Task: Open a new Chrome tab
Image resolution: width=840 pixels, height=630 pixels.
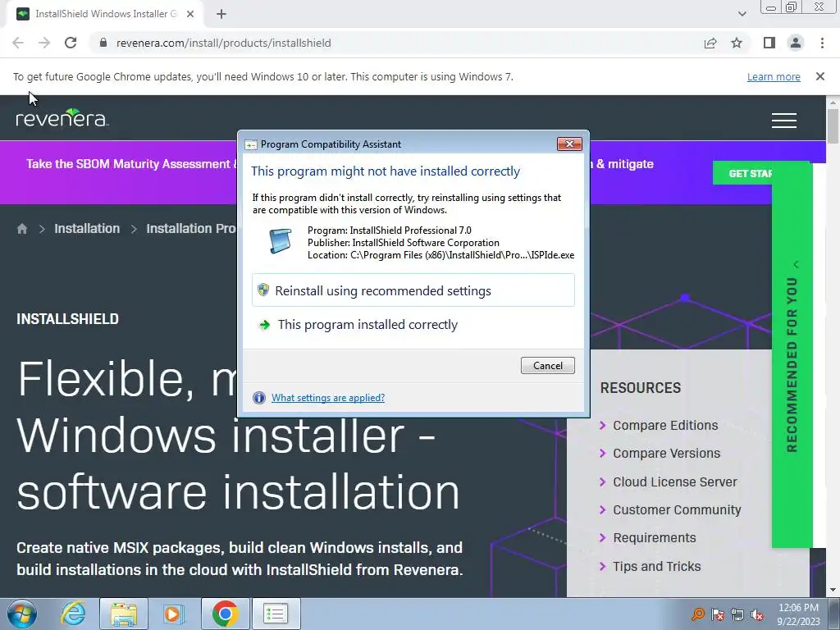Action: click(x=221, y=15)
